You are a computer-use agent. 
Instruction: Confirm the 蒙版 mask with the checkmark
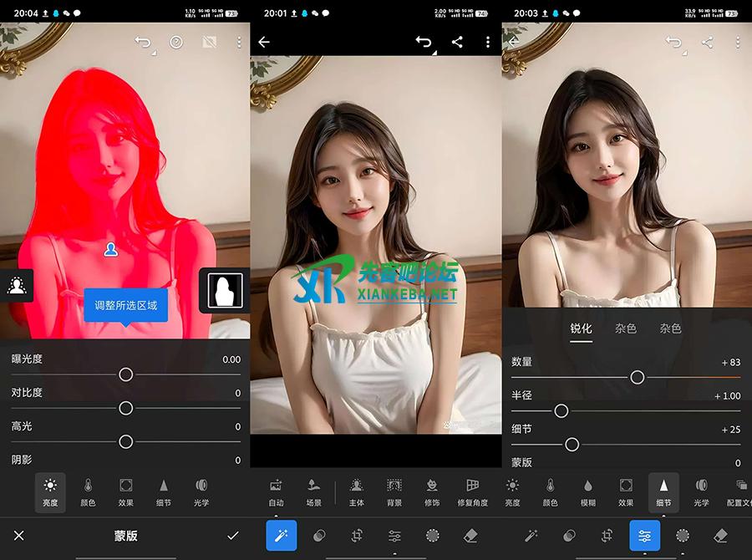click(232, 536)
